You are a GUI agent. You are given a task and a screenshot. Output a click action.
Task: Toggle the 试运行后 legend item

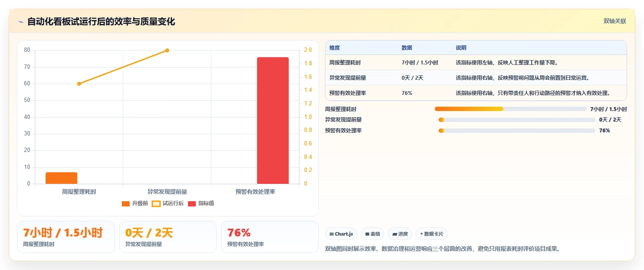click(168, 203)
